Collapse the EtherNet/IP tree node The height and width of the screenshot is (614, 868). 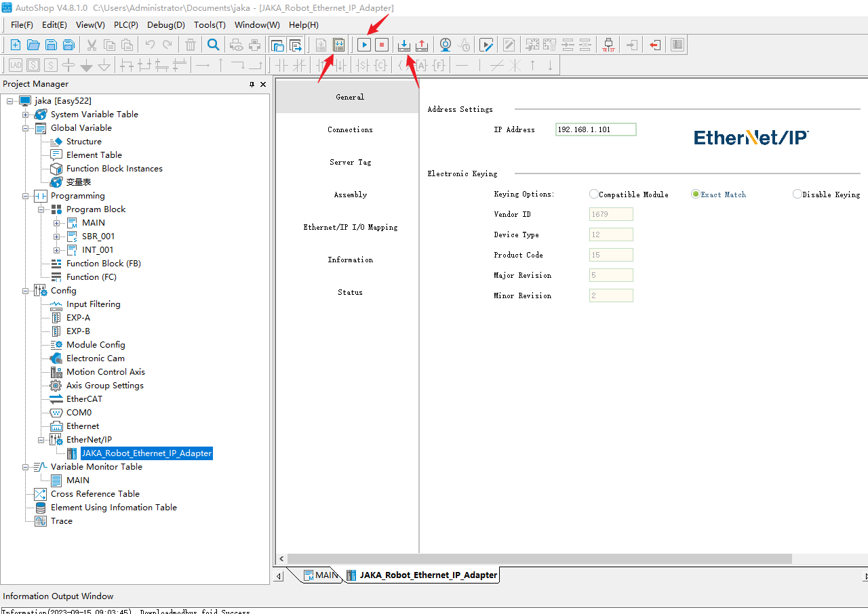(41, 440)
